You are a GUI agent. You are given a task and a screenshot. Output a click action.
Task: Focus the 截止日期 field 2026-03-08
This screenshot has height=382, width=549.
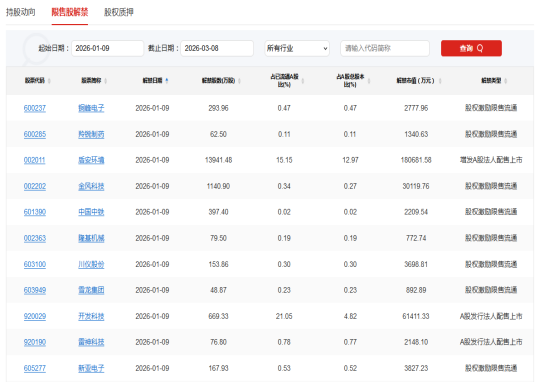coord(217,48)
